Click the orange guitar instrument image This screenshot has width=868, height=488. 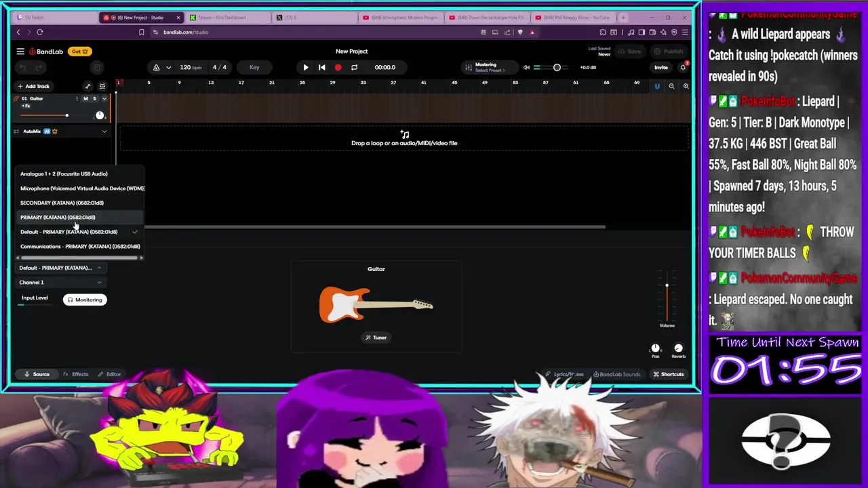[x=376, y=304]
